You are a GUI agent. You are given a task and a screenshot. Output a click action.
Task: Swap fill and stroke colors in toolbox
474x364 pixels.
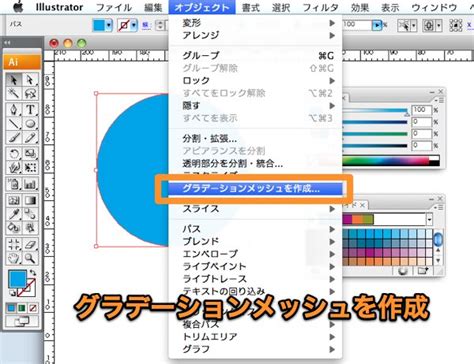[33, 272]
